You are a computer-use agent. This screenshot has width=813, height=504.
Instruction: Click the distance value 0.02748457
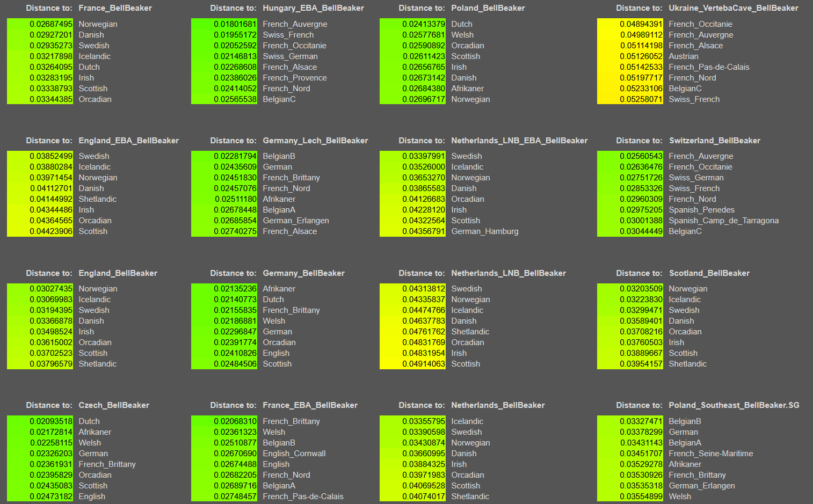pos(235,496)
